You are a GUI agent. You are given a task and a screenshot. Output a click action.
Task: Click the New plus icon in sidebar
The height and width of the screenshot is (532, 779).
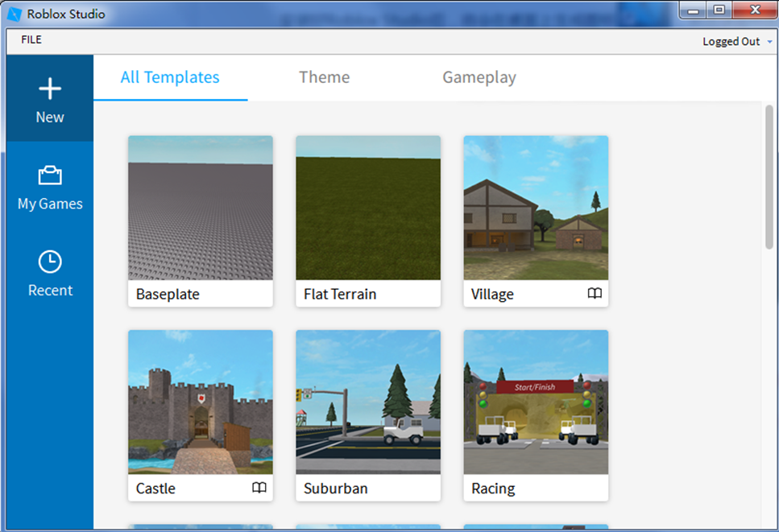click(50, 89)
